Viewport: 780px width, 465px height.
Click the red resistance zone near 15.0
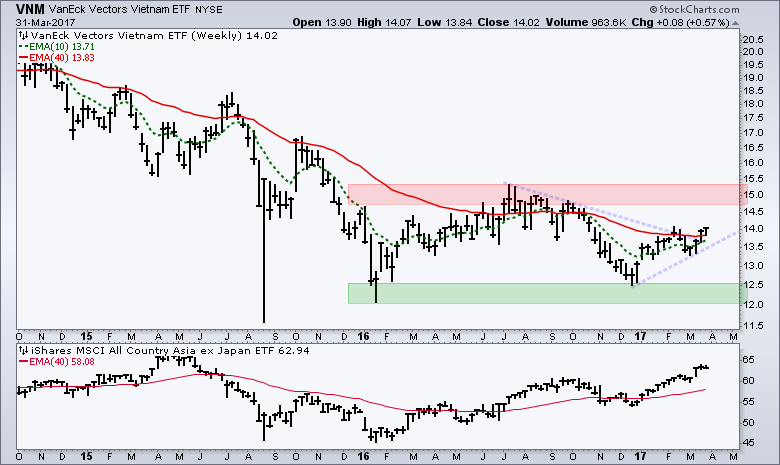(x=548, y=194)
